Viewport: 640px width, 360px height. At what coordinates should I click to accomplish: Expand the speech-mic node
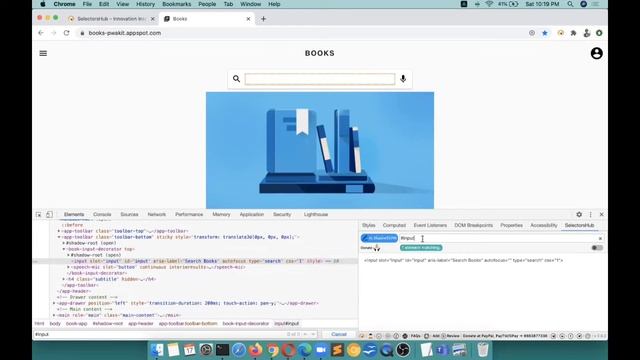pos(69,267)
